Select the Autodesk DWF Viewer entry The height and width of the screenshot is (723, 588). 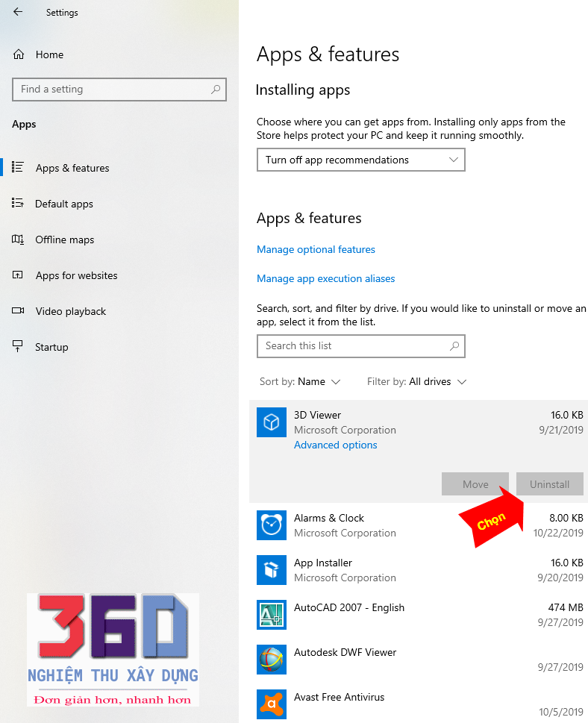(x=345, y=652)
